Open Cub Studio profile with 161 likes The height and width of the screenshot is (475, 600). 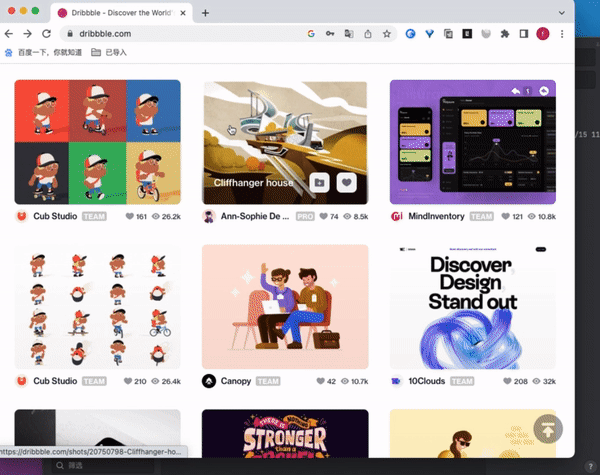click(x=55, y=217)
